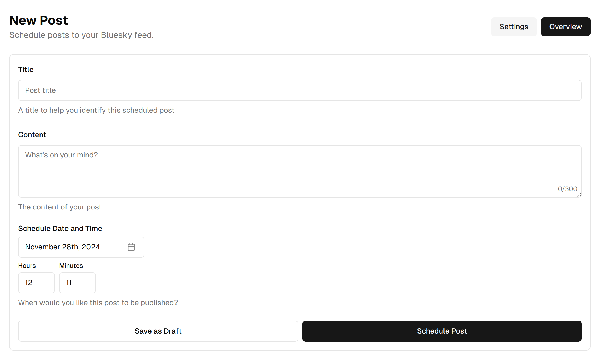Screen dimensions: 600x364
Task: Click the Minutes label
Action: (x=71, y=266)
